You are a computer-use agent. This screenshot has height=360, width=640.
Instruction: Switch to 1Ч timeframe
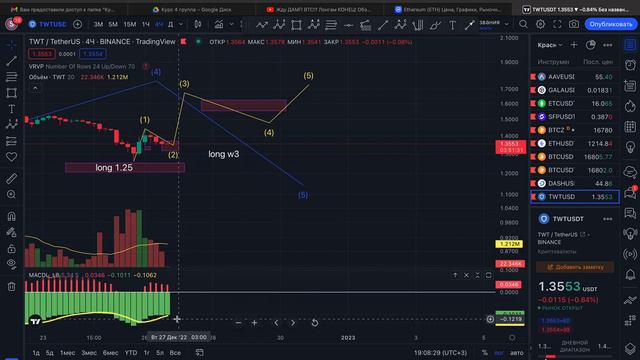click(146, 24)
